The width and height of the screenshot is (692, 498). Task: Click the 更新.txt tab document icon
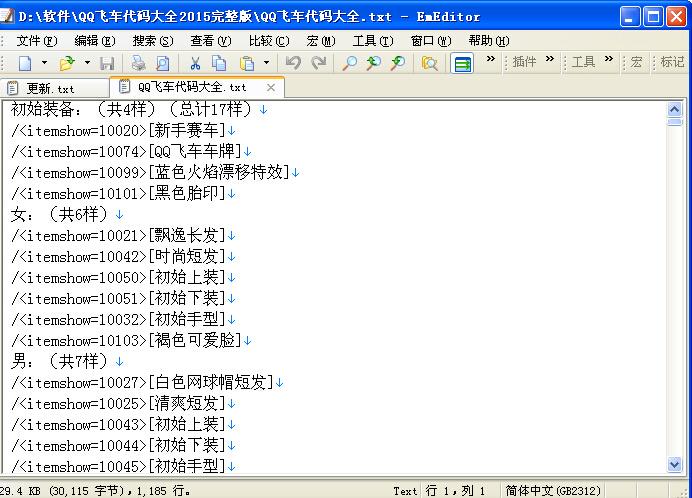(12, 88)
